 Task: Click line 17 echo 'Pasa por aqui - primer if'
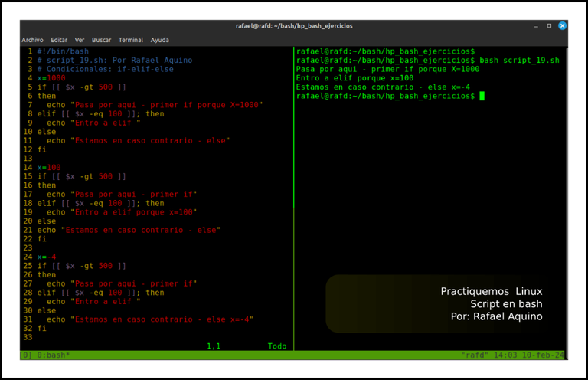(x=122, y=194)
